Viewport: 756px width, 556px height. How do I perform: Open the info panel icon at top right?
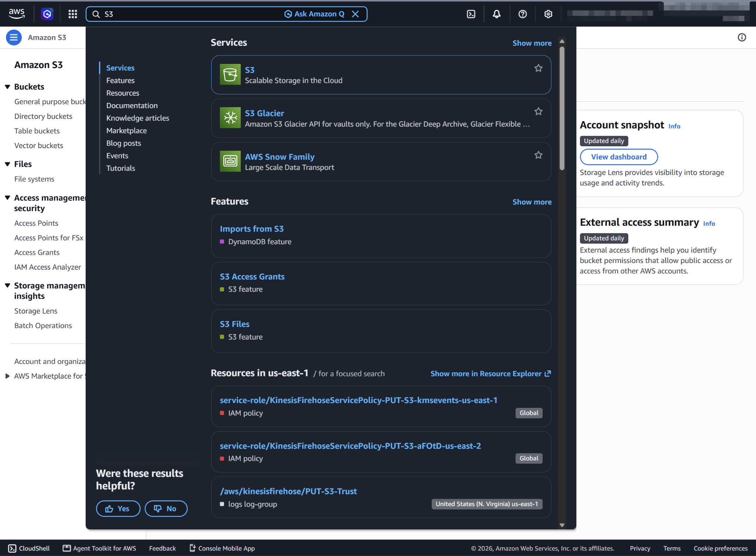pyautogui.click(x=742, y=37)
